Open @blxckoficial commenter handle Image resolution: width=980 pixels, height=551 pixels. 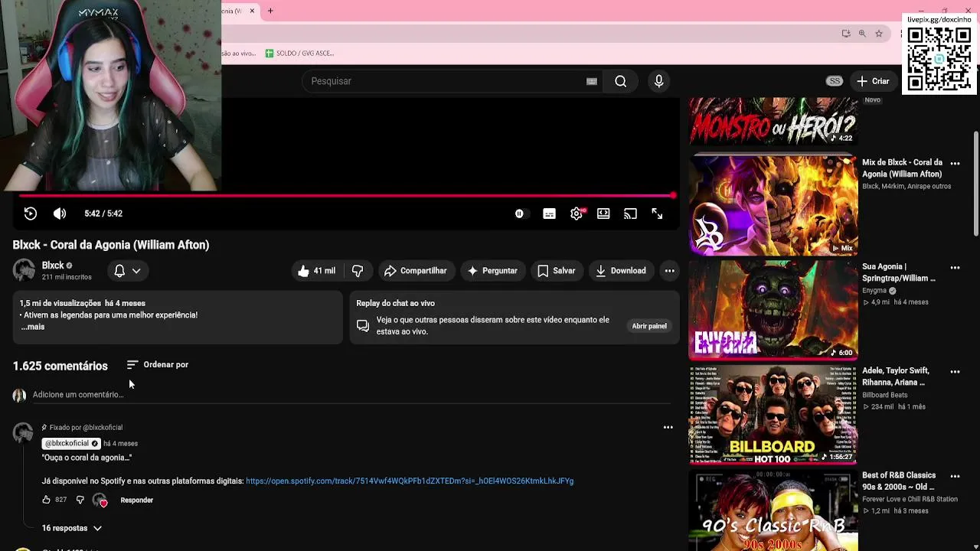(x=71, y=444)
